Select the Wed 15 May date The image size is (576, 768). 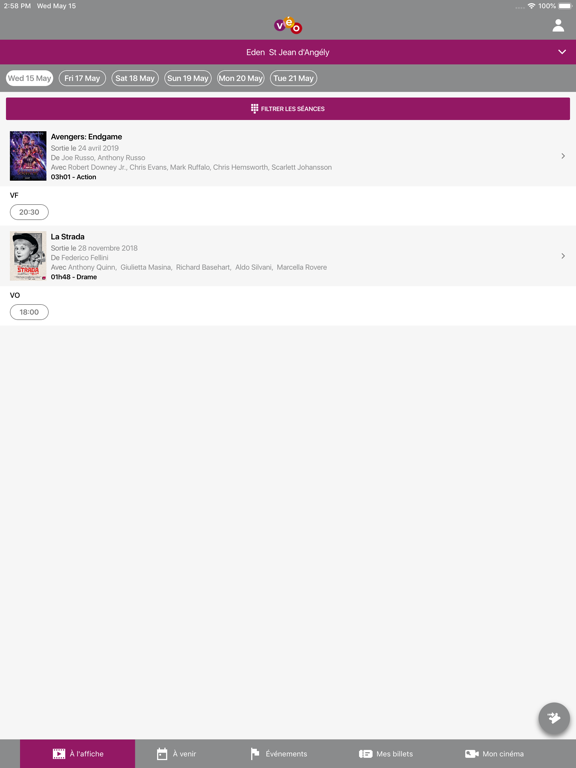point(29,78)
